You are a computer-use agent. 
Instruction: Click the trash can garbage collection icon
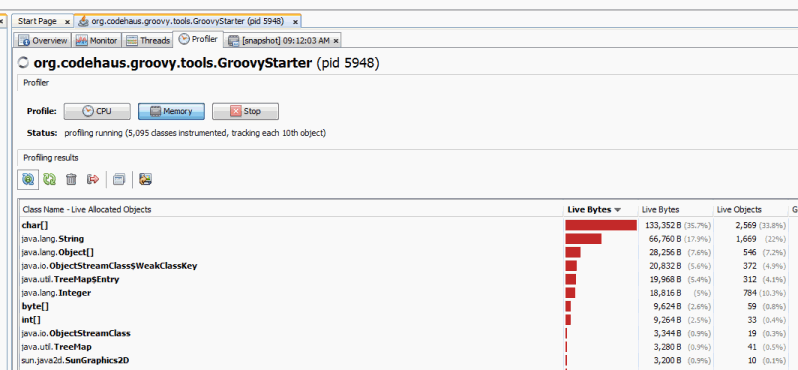(71, 179)
